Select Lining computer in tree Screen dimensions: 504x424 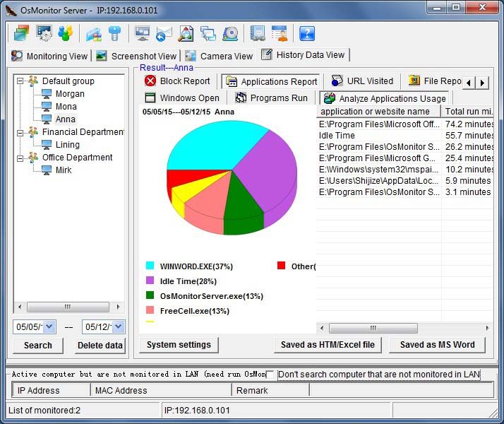68,144
